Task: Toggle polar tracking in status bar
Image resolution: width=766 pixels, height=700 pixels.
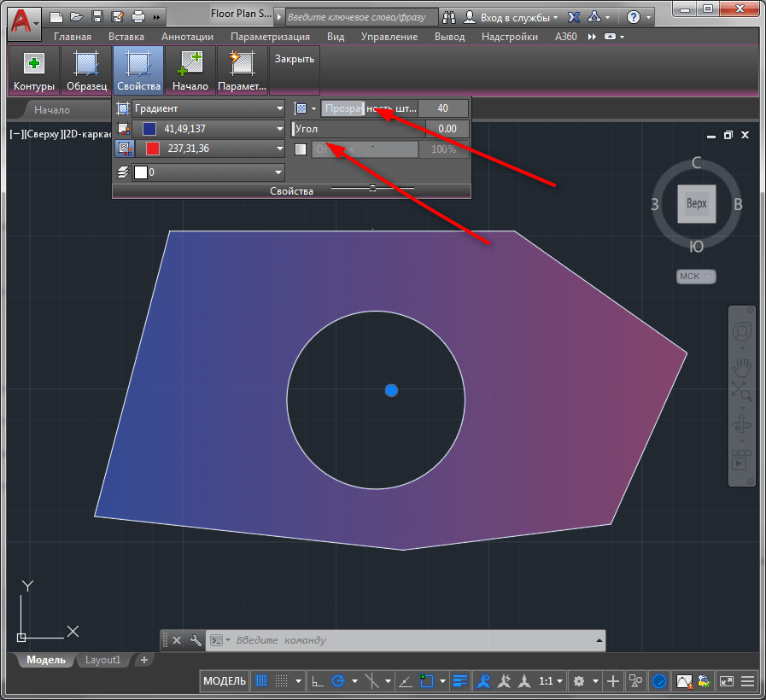Action: (x=338, y=680)
